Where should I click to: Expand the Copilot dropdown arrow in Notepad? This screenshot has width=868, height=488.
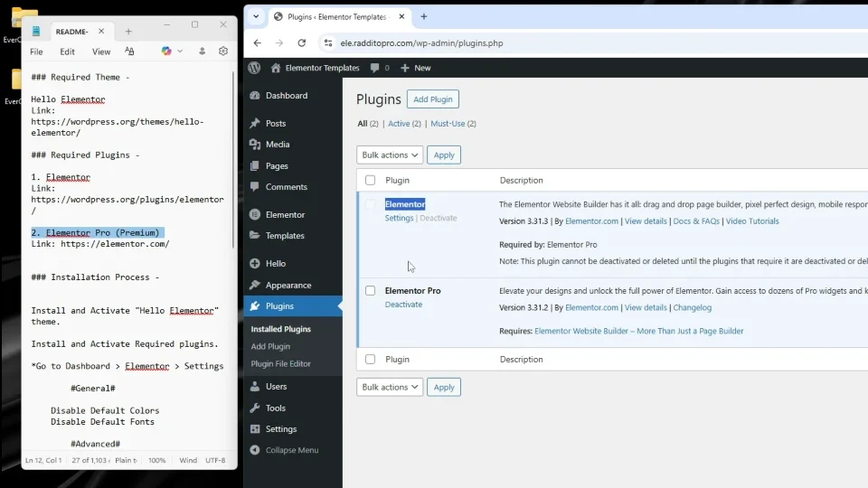(x=180, y=51)
